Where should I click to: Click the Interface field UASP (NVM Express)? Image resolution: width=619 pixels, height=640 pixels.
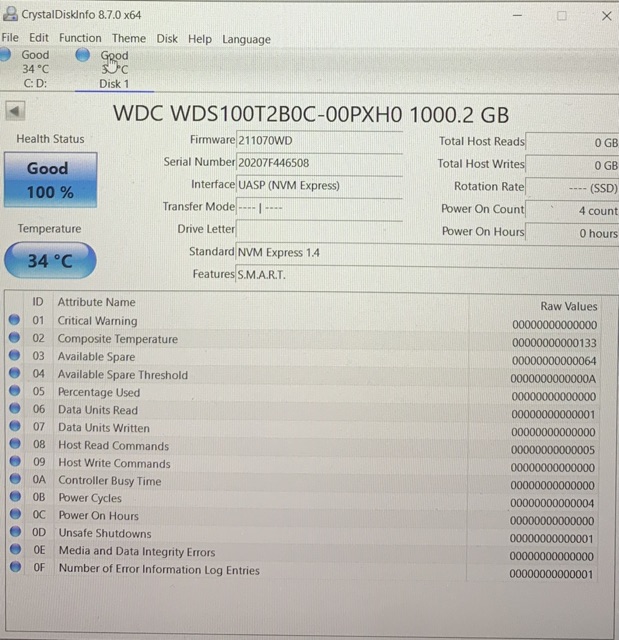tap(319, 186)
